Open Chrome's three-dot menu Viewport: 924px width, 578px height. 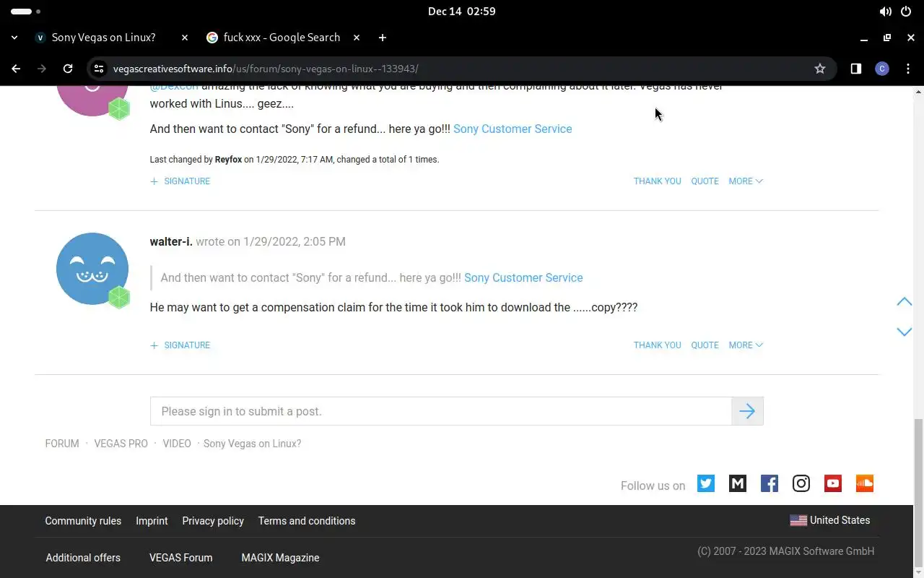click(x=908, y=69)
